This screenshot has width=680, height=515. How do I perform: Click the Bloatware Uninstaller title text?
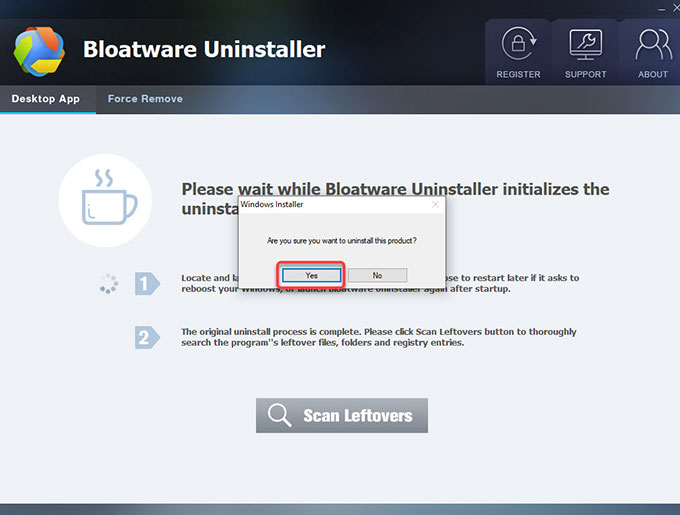(x=204, y=49)
